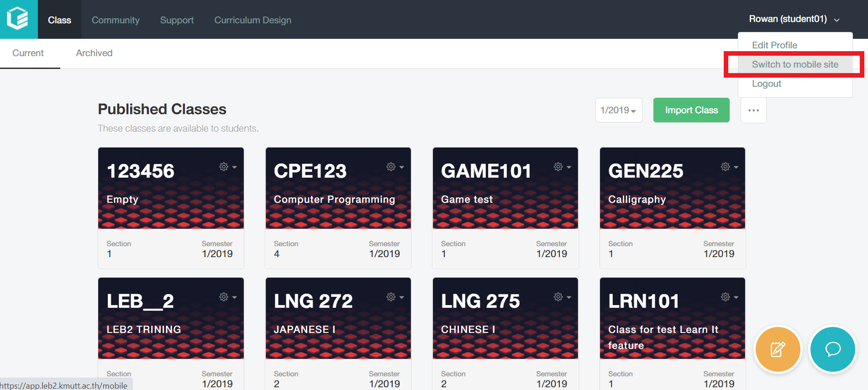
Task: Expand caret next to CPE123 gear
Action: pyautogui.click(x=401, y=167)
